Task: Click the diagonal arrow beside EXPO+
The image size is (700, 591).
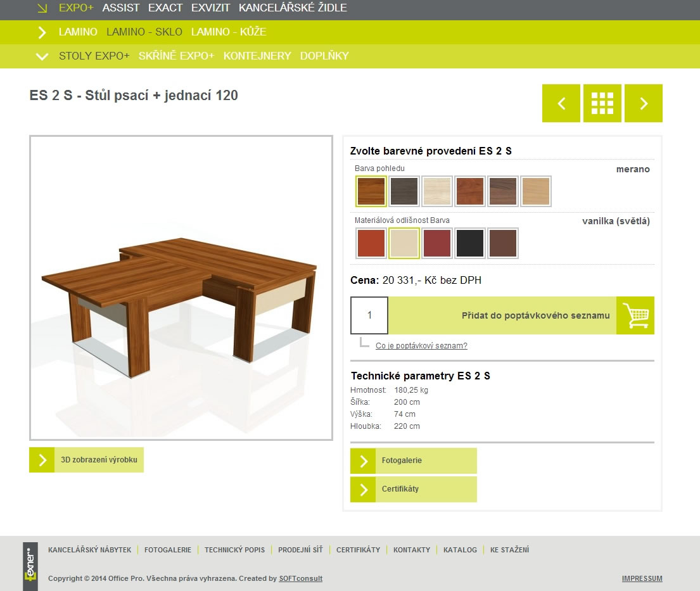Action: [x=42, y=8]
